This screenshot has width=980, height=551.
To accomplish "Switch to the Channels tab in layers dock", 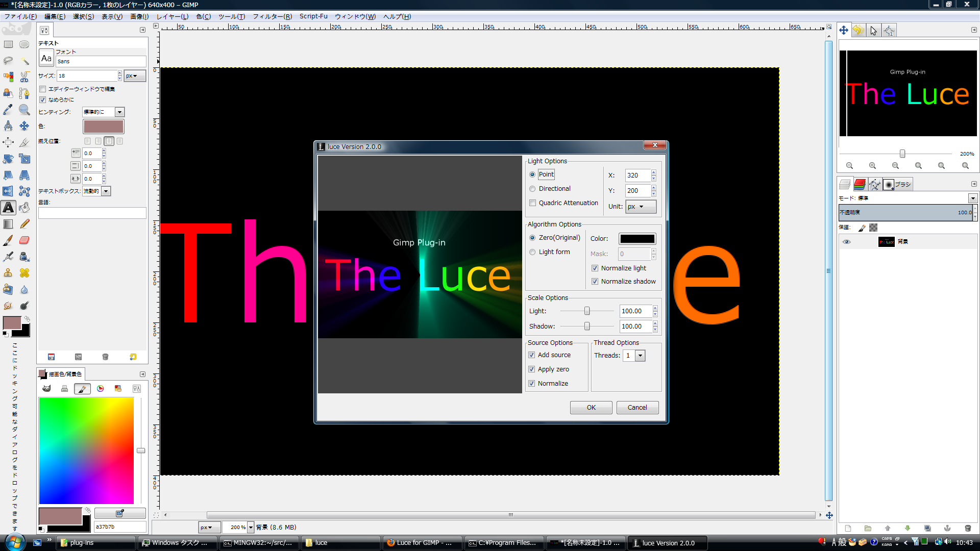I will tap(860, 184).
